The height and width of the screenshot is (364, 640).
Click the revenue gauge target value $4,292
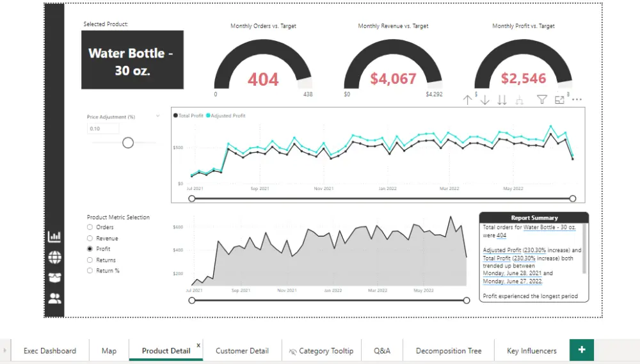[434, 94]
